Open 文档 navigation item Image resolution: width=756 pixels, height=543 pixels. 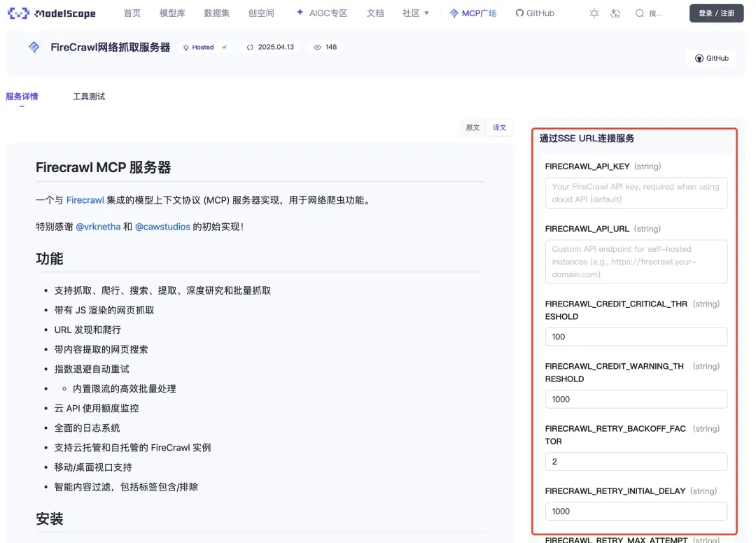tap(375, 13)
